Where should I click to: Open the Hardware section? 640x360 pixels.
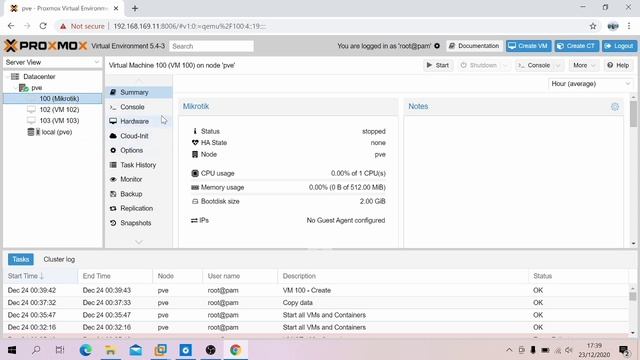click(x=139, y=121)
